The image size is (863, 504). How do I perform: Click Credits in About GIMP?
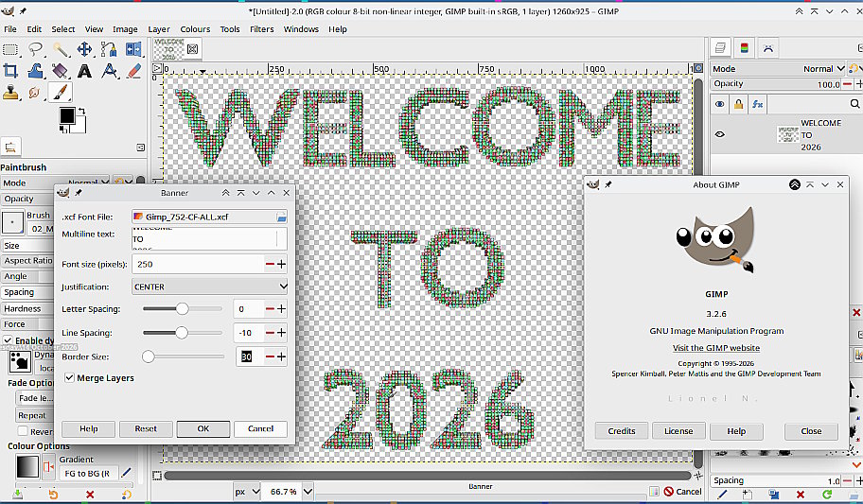[x=622, y=431]
